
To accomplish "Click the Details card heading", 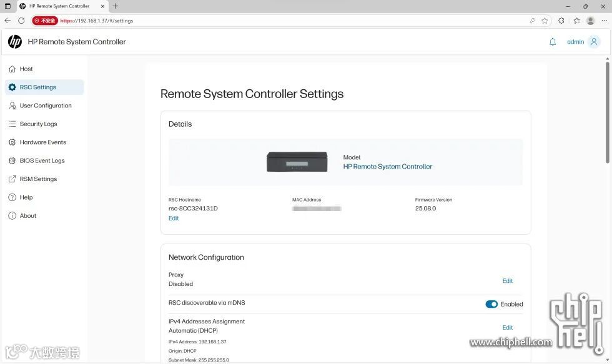I will [180, 124].
